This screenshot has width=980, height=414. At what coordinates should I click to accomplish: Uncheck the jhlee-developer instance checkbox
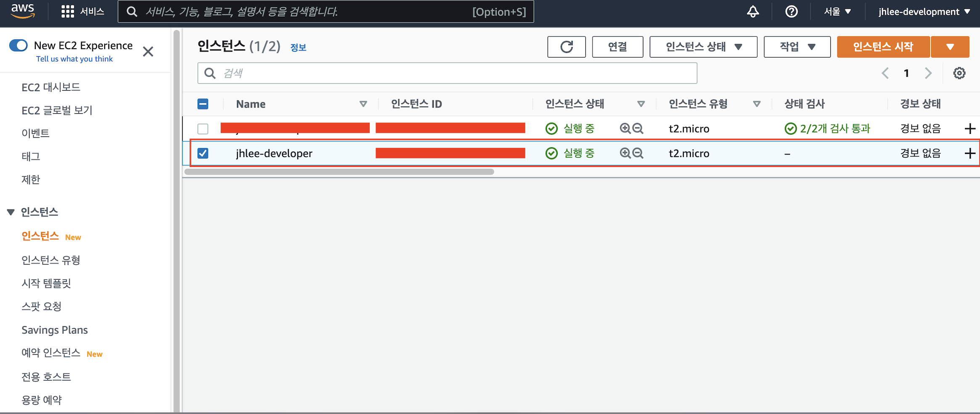(x=203, y=153)
